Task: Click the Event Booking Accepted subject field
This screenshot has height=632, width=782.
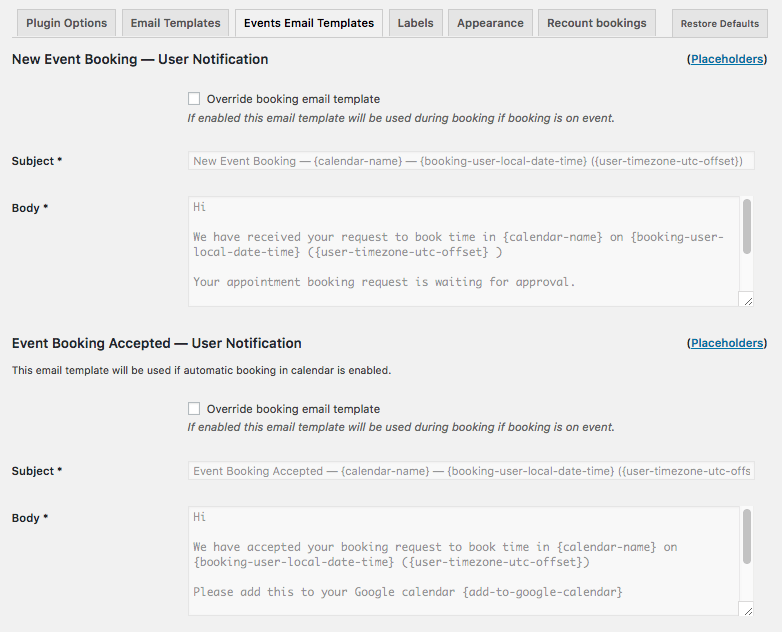Action: 470,471
